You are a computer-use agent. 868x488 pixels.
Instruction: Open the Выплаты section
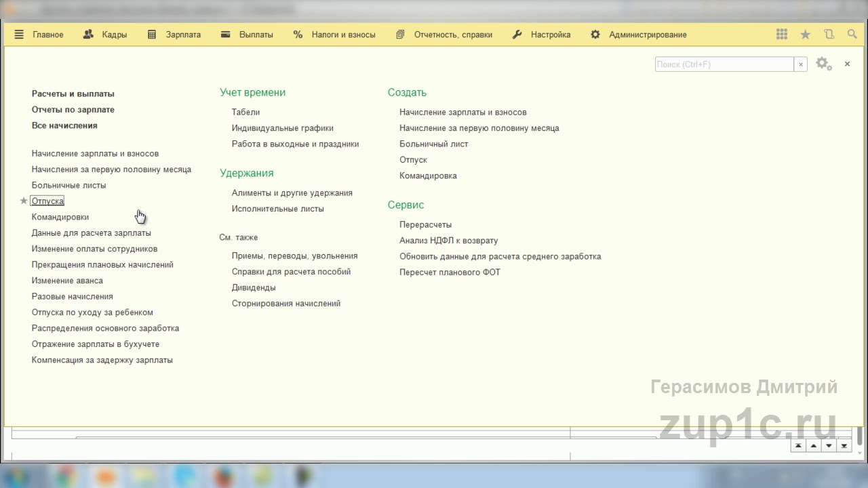click(247, 35)
